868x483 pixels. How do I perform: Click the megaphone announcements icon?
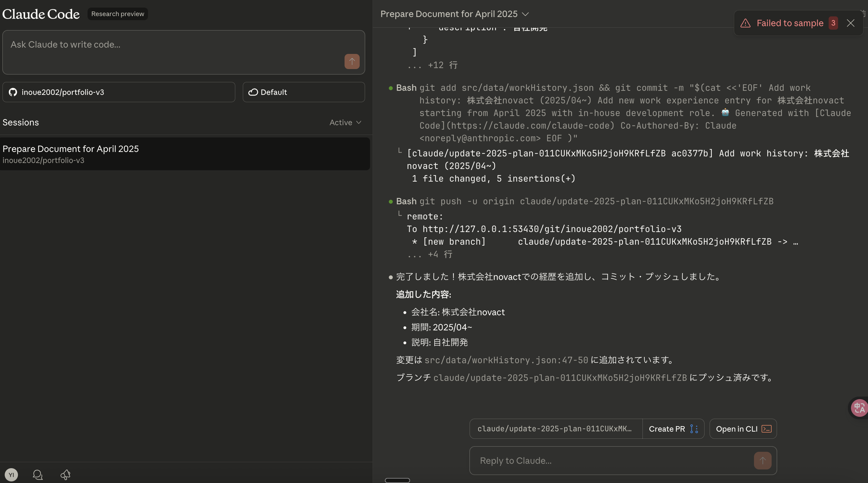tap(66, 474)
